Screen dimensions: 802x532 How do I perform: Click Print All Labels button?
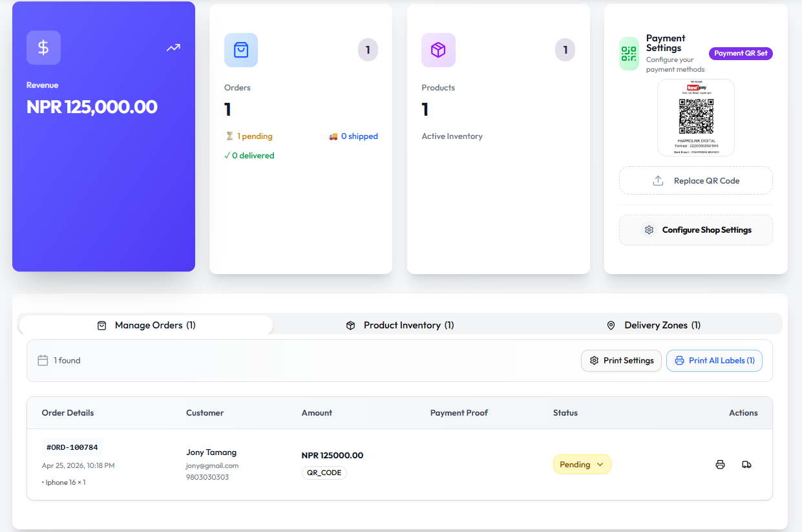pos(714,361)
